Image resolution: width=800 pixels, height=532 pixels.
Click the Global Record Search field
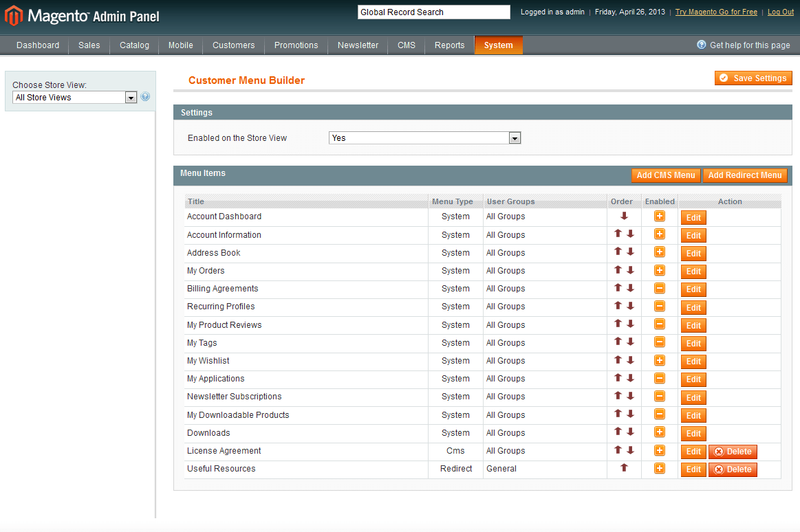point(433,12)
